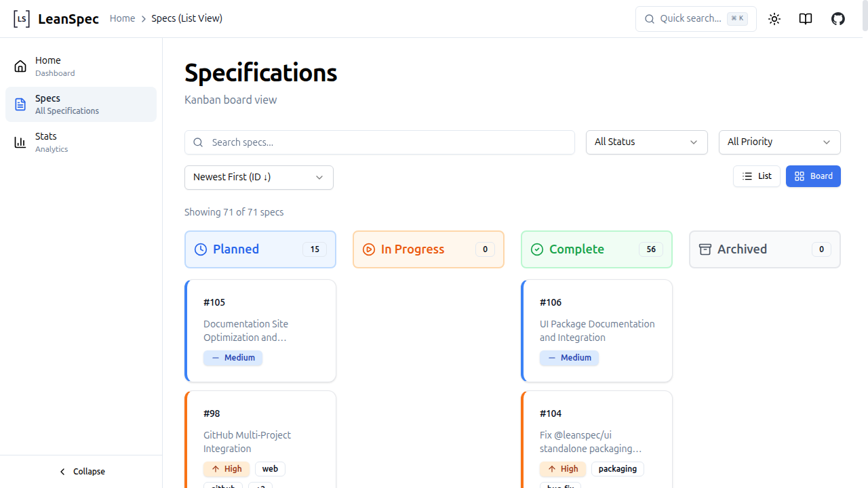This screenshot has width=868, height=488.
Task: Click the archive box icon on Archived column
Action: [705, 249]
